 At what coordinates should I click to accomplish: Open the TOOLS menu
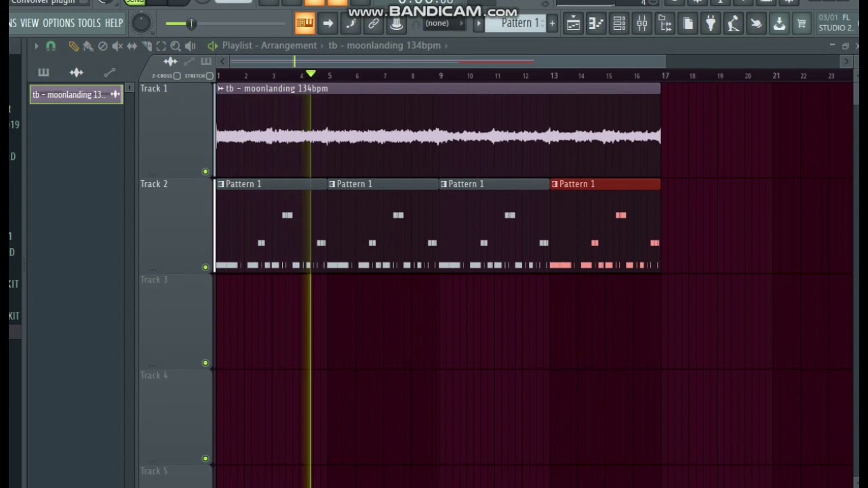click(x=89, y=23)
